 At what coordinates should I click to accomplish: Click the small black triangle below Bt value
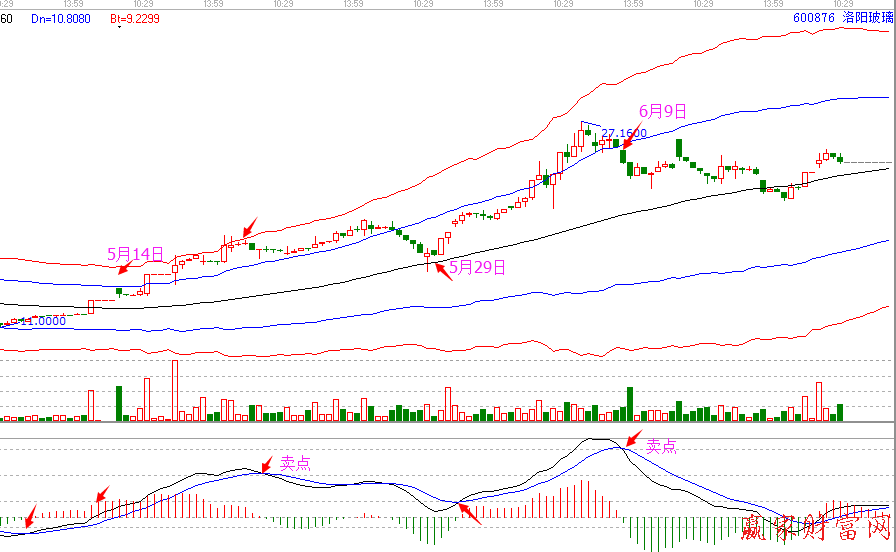pos(119,27)
